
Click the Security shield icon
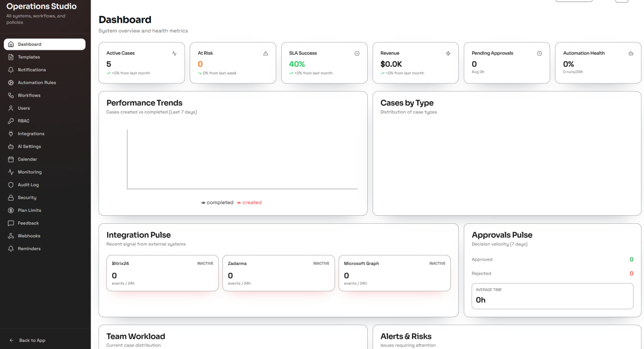[11, 198]
